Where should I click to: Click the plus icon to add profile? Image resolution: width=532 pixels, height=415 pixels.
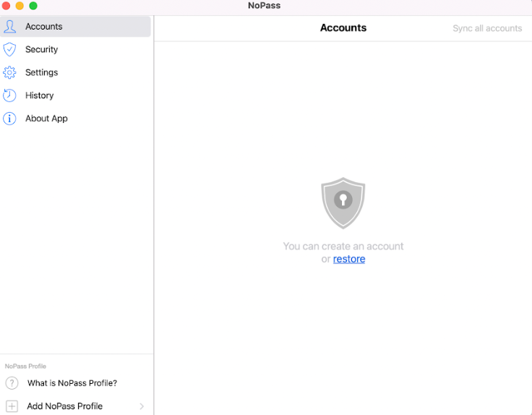pyautogui.click(x=12, y=406)
